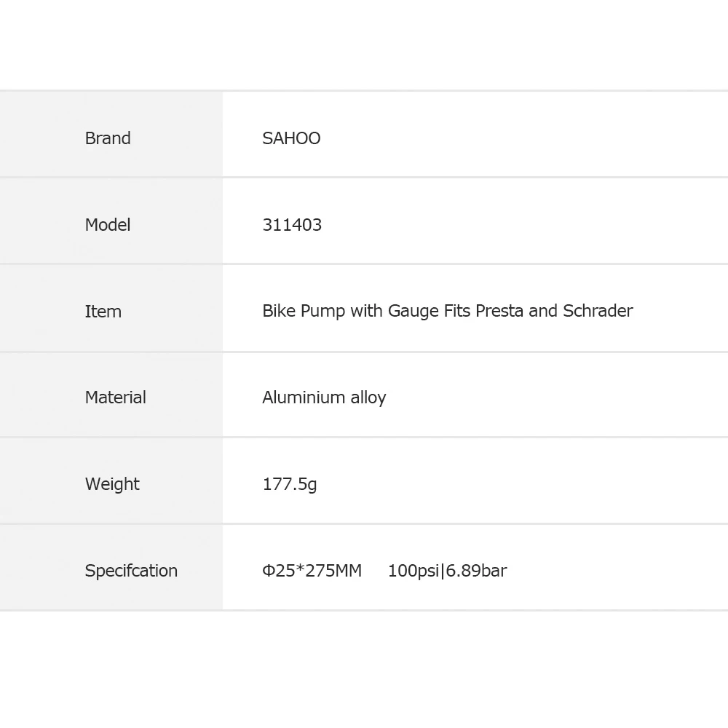Select the SAHOO brand value
This screenshot has height=728, width=728.
(291, 138)
